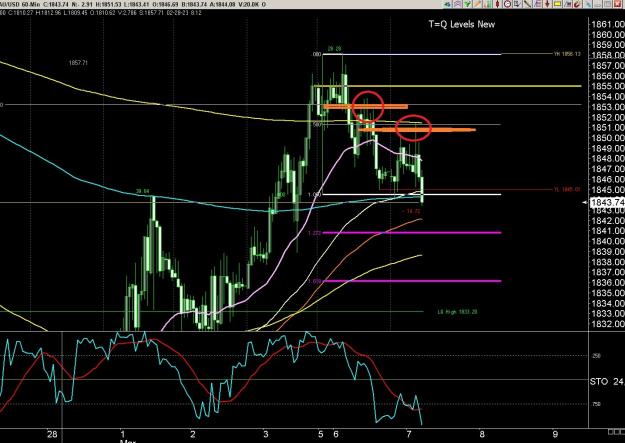625x443 pixels.
Task: Click the 1.272 Fibonacci extension label
Action: point(314,233)
